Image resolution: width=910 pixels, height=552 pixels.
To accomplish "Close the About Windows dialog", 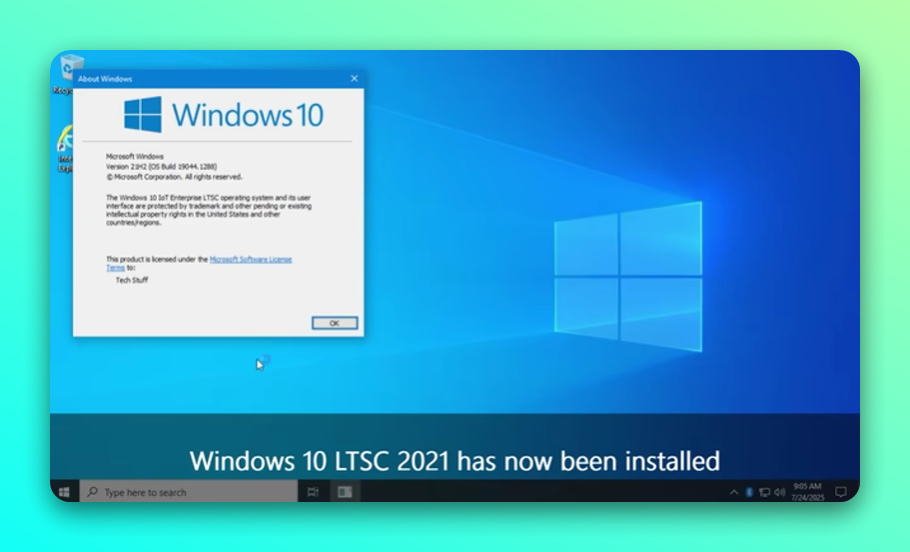I will coord(354,78).
